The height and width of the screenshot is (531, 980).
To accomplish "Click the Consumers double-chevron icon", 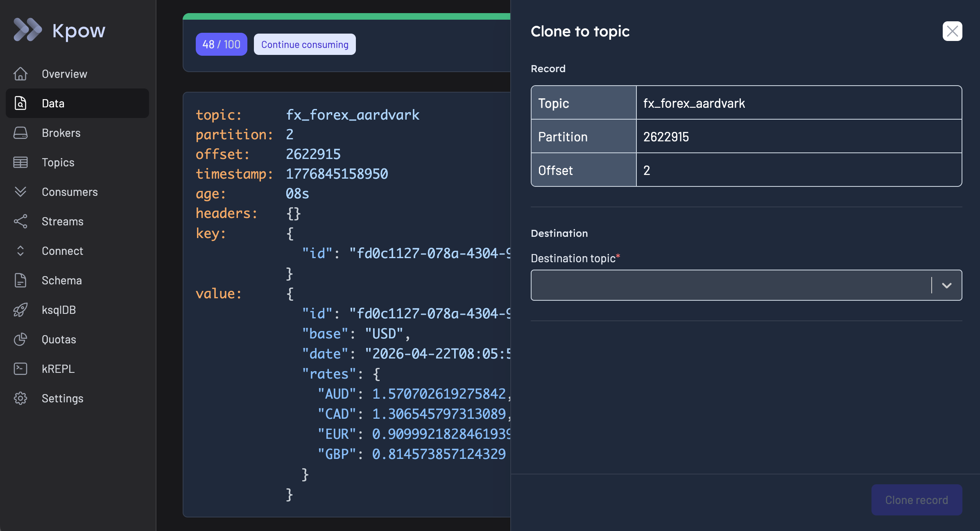I will point(20,192).
